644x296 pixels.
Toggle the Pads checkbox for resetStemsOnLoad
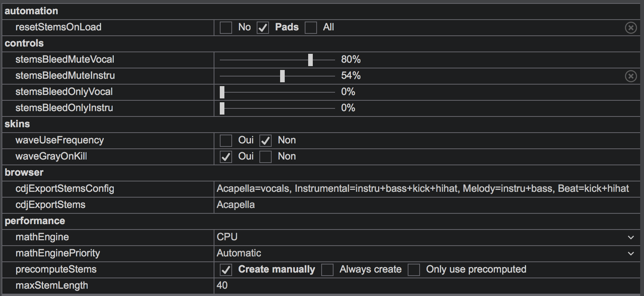pyautogui.click(x=263, y=28)
